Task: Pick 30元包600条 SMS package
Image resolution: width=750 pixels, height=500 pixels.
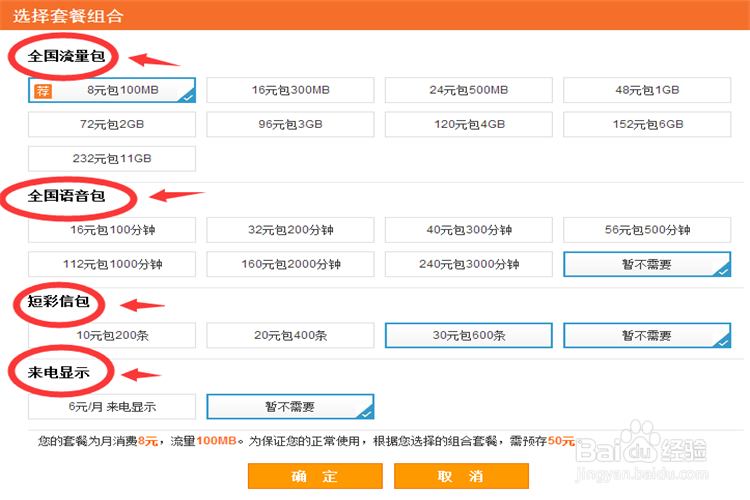Action: (469, 335)
